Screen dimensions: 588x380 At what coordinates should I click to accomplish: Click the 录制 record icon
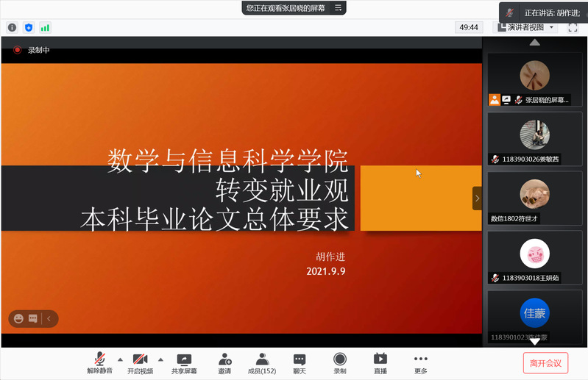[339, 362]
